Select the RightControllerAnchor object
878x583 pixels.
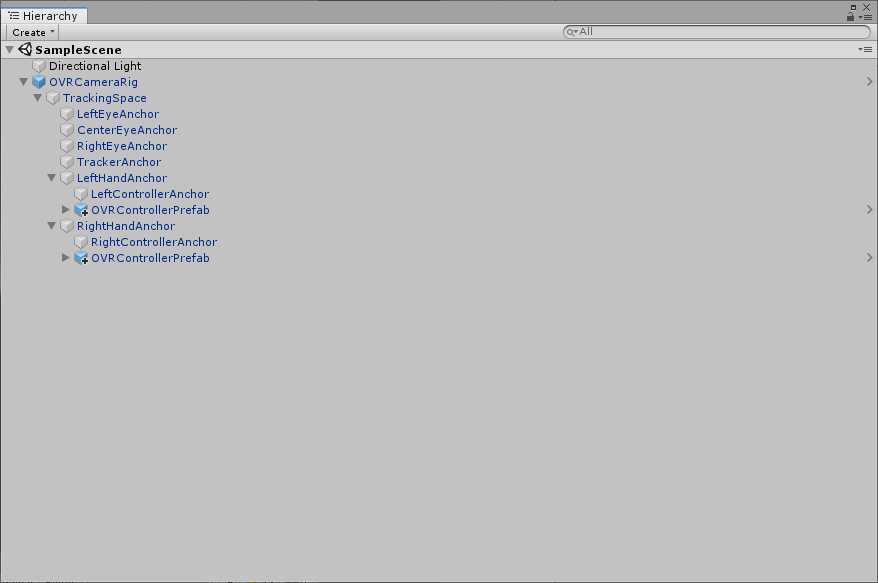click(x=154, y=242)
